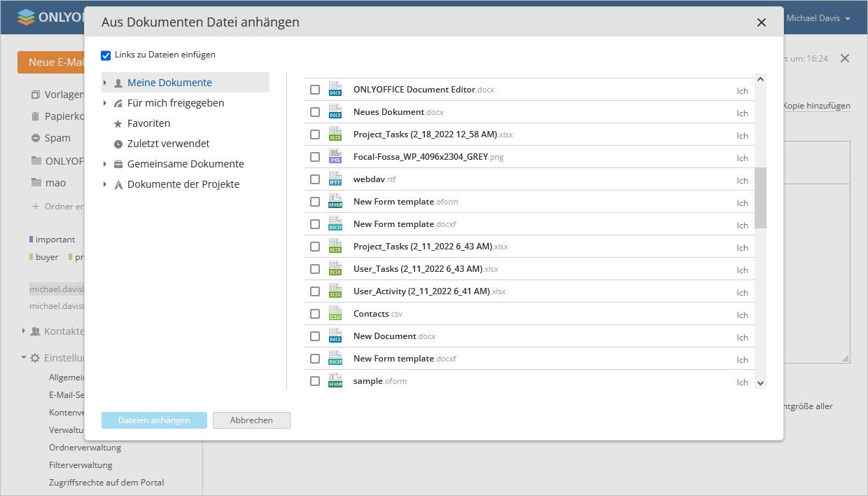Click file name User_Tasks (2_11_2022 6_43 AM).xlsx
The height and width of the screenshot is (496, 868).
point(426,269)
